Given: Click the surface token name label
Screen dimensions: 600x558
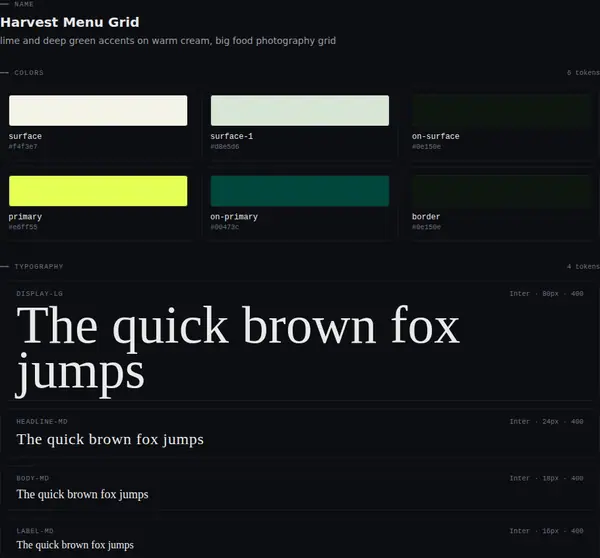Looking at the screenshot, I should (25, 136).
